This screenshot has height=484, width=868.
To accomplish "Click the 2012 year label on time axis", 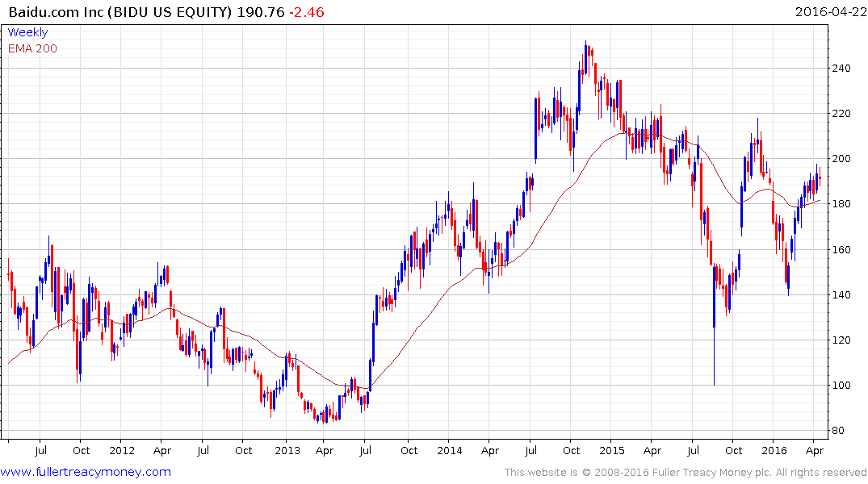I will (122, 450).
